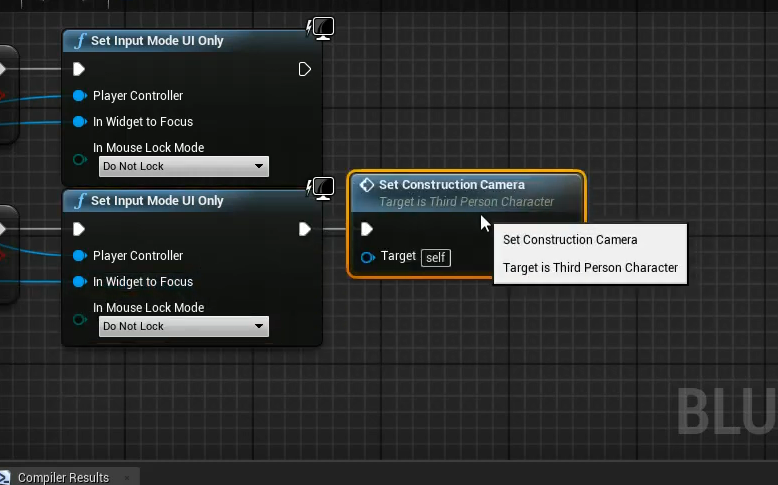Image resolution: width=778 pixels, height=485 pixels.
Task: Open top node's Do Not Lock dropdown
Action: click(184, 166)
